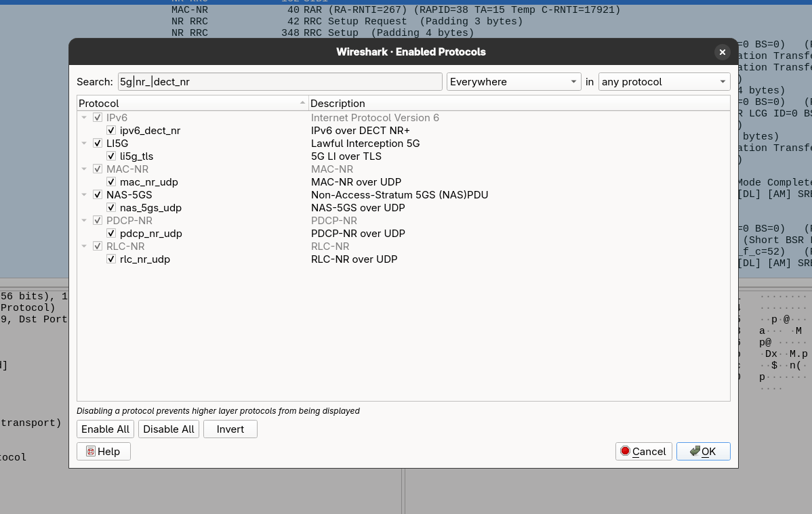Collapse the RLC-NR tree branch
Screen dimensions: 812x514
(x=84, y=246)
